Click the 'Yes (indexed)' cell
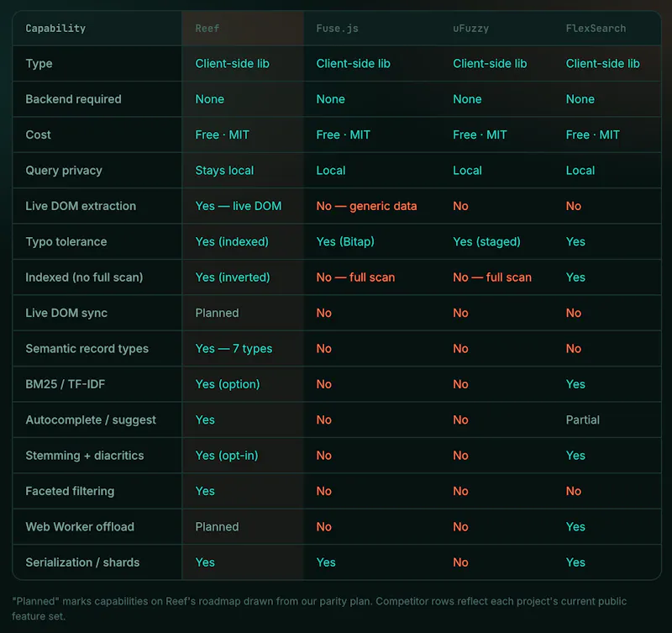This screenshot has height=633, width=672. click(x=232, y=241)
